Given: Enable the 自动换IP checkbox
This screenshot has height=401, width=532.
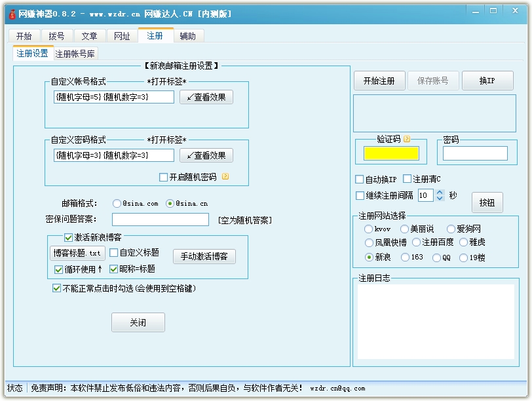Looking at the screenshot, I should 360,180.
